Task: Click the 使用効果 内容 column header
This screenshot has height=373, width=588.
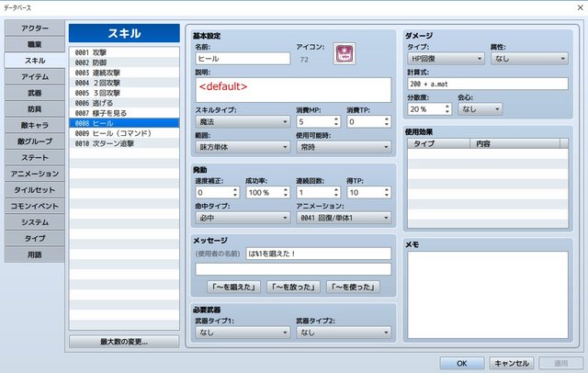Action: coord(514,143)
